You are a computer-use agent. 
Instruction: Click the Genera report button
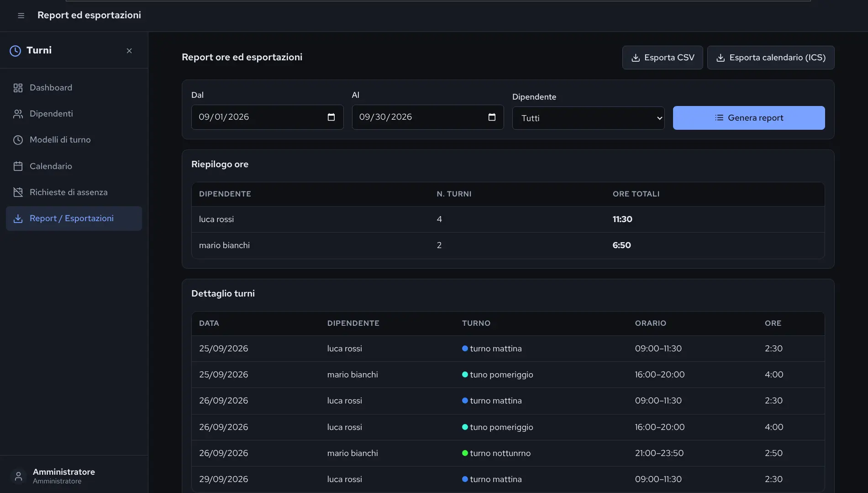pyautogui.click(x=749, y=118)
